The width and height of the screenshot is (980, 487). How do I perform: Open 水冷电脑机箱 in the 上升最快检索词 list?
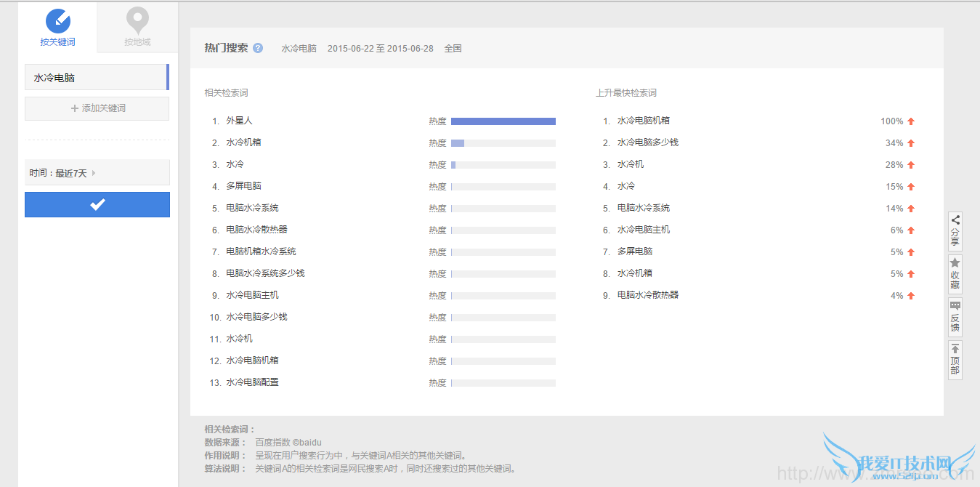[644, 121]
